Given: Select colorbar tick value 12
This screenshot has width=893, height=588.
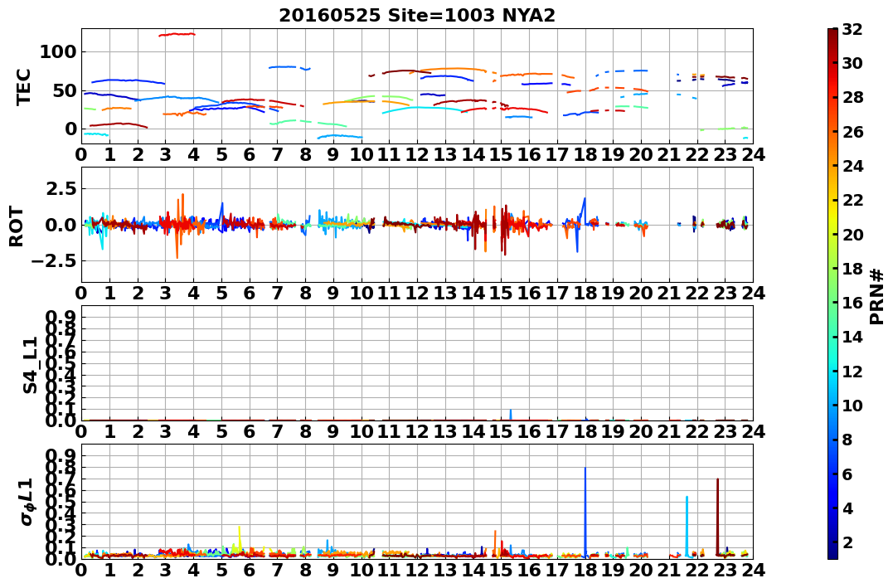Looking at the screenshot, I should point(852,371).
